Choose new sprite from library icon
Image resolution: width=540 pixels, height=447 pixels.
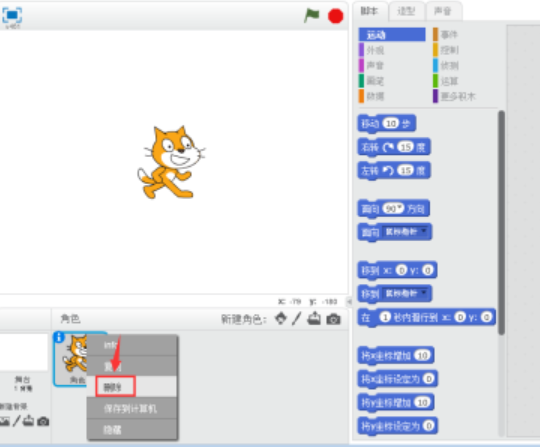pos(281,319)
